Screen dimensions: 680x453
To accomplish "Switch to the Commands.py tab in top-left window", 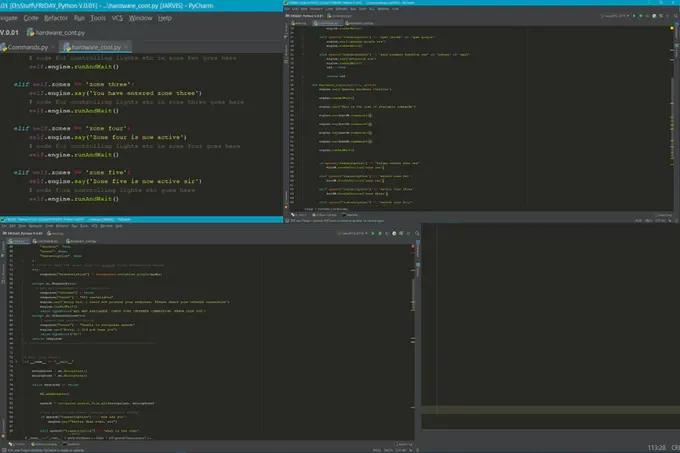I will 25,47.
